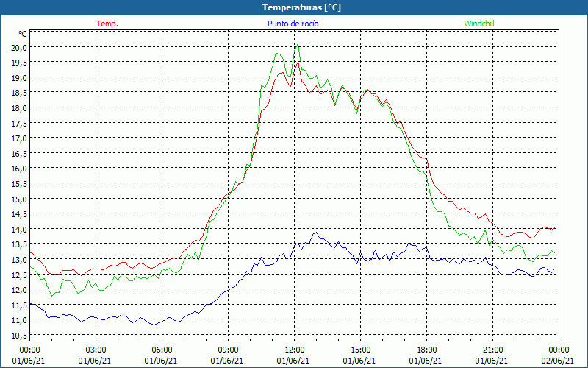Click the 12,5 y-axis value
Screen dimensions: 588x368
tap(20, 275)
